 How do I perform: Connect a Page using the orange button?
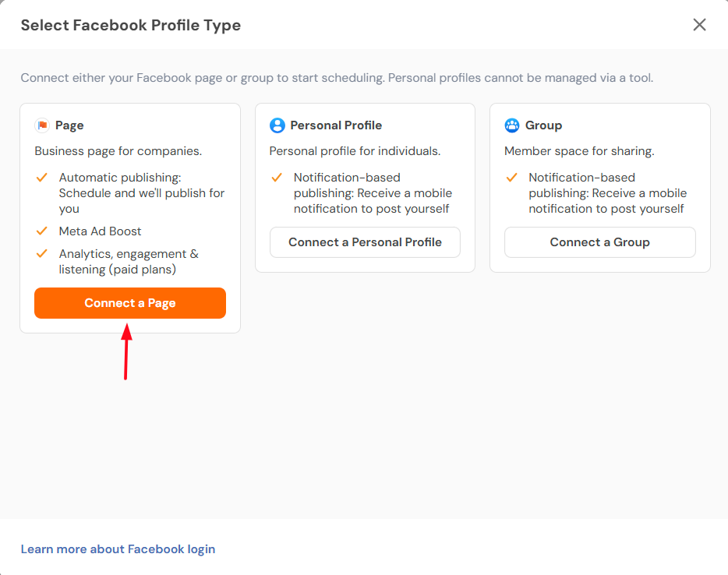pyautogui.click(x=130, y=303)
